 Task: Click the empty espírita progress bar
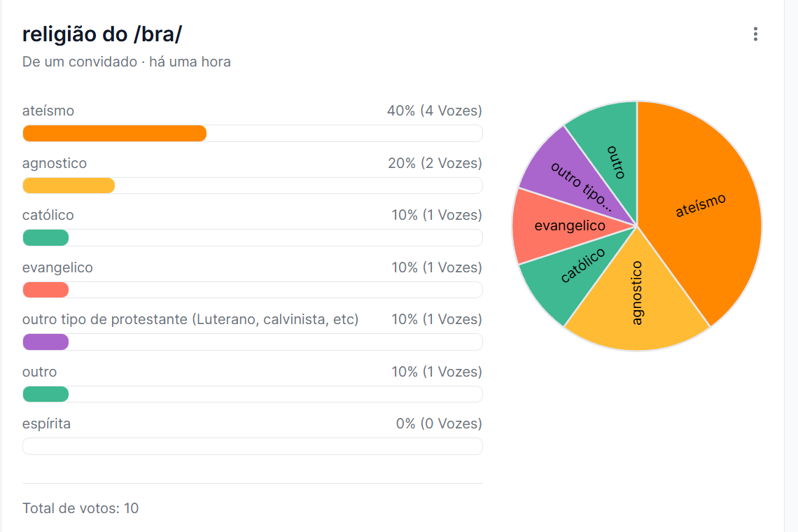pyautogui.click(x=252, y=446)
